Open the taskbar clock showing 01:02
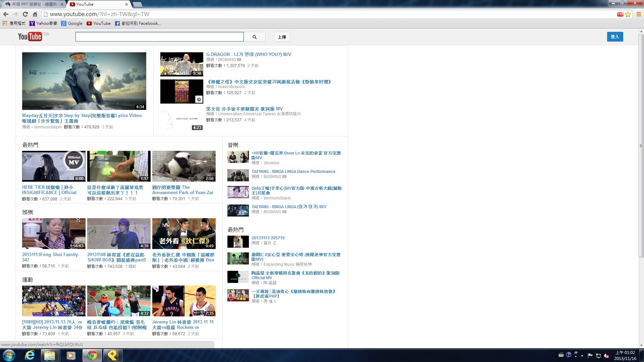Screen dimensions: 644x362 (x=625, y=356)
